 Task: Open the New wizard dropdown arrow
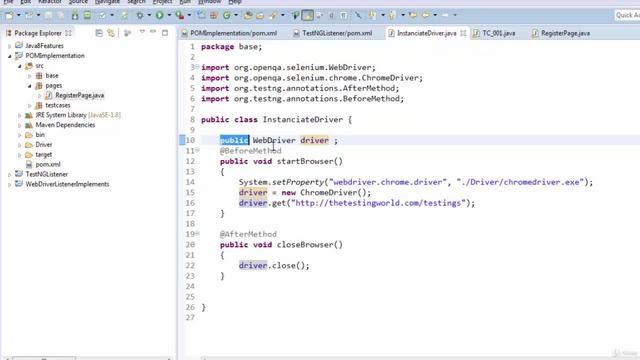[x=18, y=16]
